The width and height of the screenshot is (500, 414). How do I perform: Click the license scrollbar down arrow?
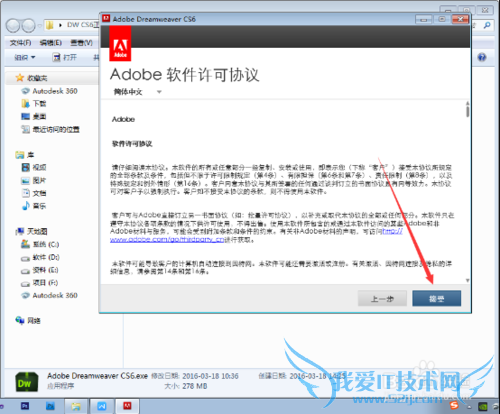468,280
